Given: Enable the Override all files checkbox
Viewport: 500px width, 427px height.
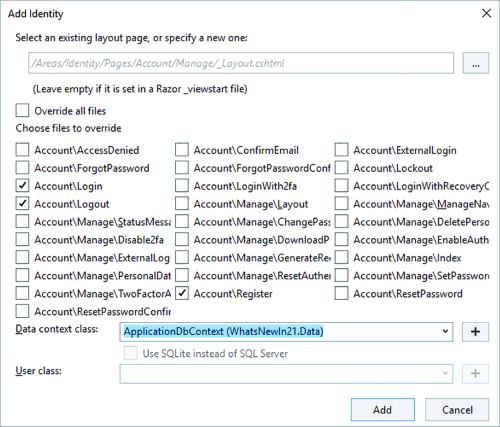Looking at the screenshot, I should point(22,110).
